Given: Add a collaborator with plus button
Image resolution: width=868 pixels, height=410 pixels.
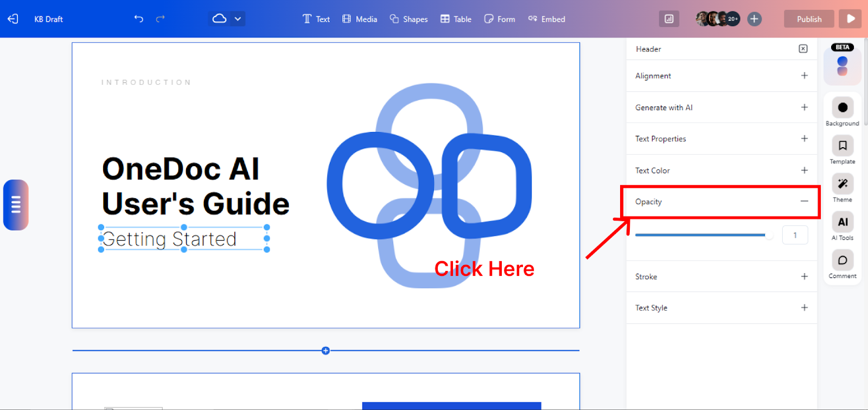Looking at the screenshot, I should coord(754,19).
